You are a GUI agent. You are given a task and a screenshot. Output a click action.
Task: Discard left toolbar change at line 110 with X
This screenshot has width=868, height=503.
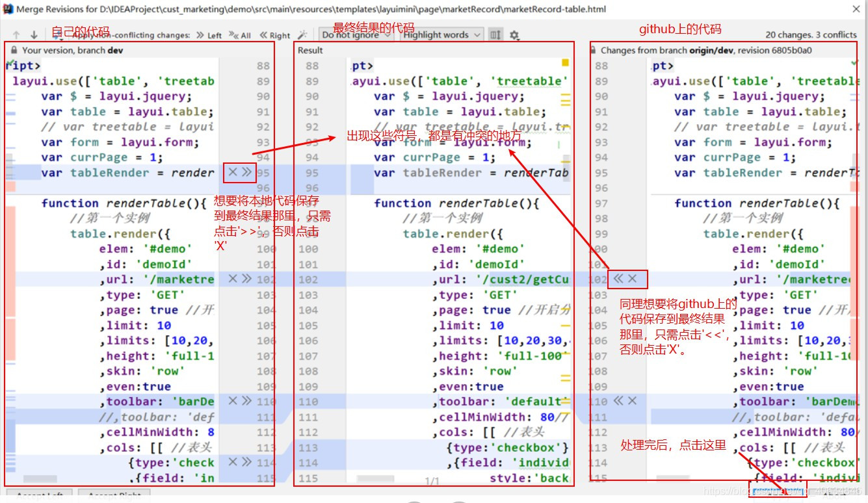(233, 401)
